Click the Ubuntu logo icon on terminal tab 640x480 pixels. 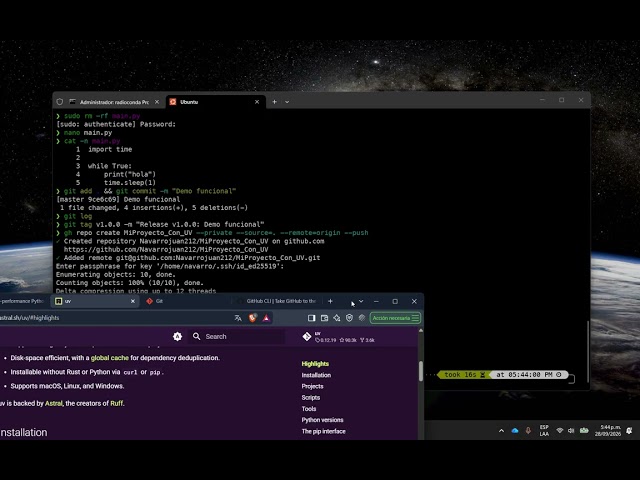click(173, 102)
